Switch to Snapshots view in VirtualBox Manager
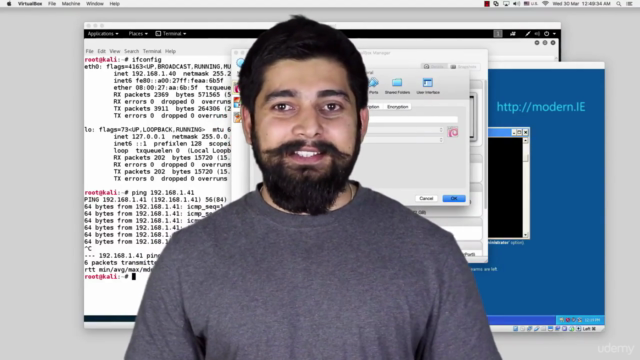 [x=464, y=67]
